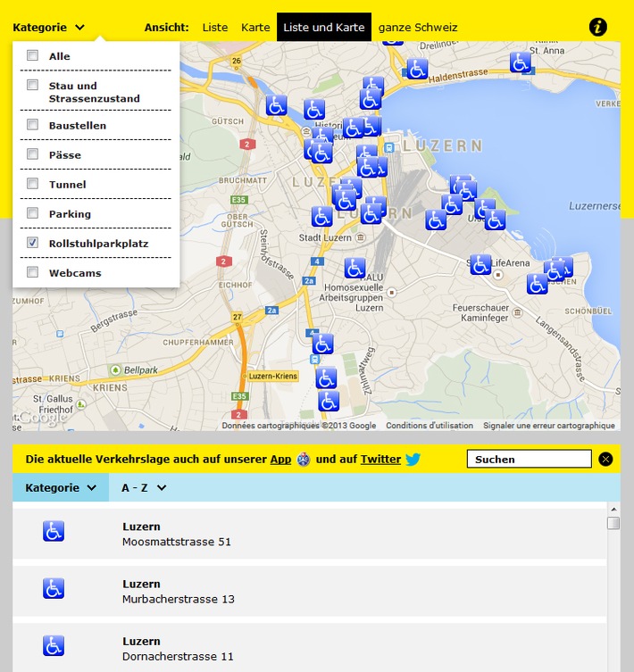The width and height of the screenshot is (634, 672).
Task: Click the wheelchair icon beside Murbacherstrasse 13
Action: point(54,588)
